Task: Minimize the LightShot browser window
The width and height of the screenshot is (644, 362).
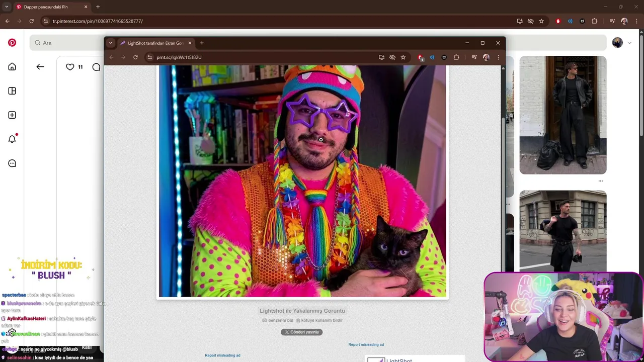Action: click(x=467, y=43)
